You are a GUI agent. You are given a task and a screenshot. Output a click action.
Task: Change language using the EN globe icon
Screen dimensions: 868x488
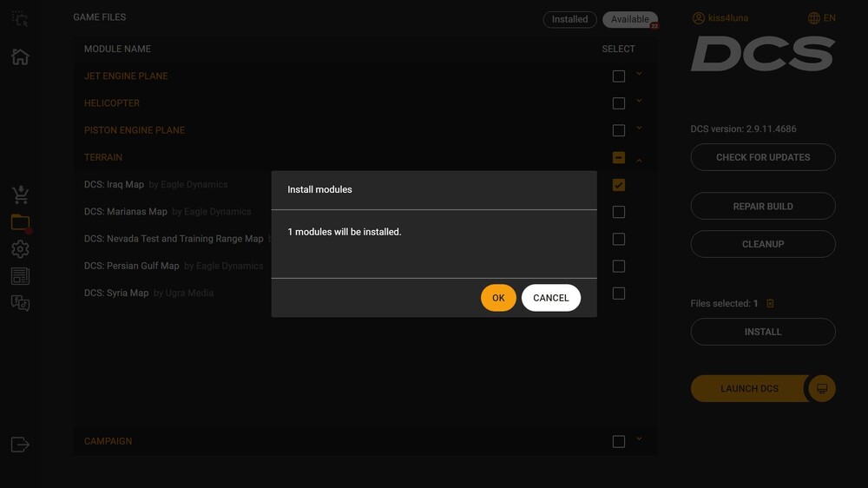(822, 18)
